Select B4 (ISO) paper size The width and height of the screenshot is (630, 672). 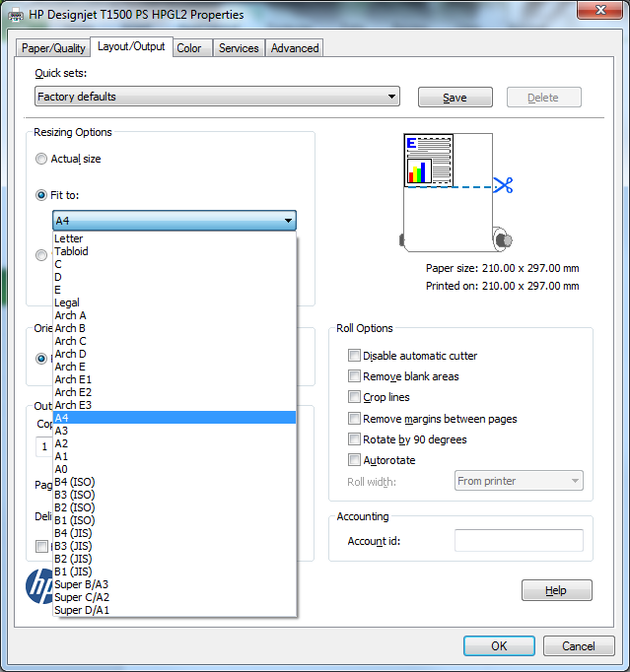coord(175,482)
